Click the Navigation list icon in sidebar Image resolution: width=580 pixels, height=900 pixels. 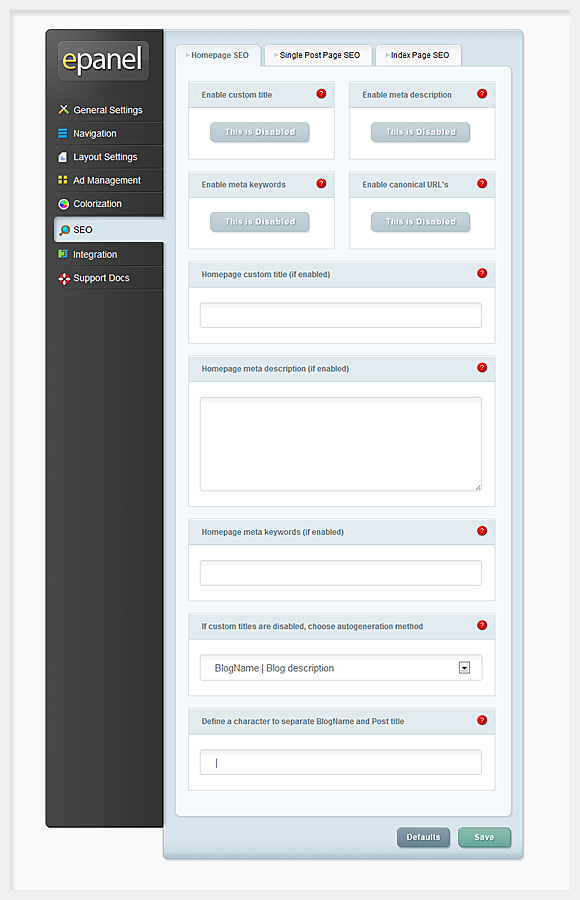click(63, 133)
